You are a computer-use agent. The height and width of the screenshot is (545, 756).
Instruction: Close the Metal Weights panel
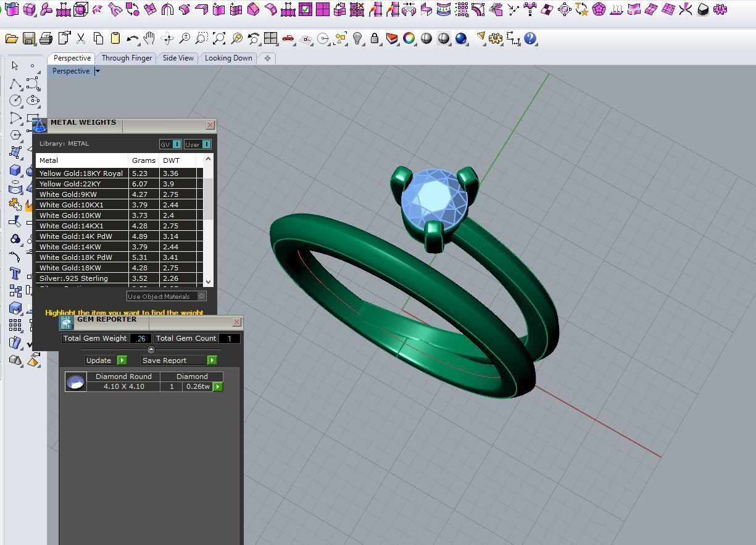210,125
